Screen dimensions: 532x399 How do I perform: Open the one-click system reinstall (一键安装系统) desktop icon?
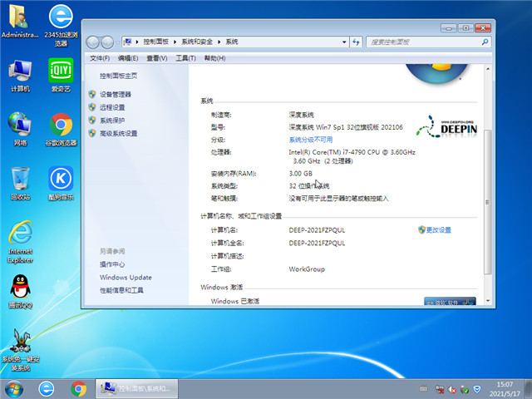click(x=20, y=349)
